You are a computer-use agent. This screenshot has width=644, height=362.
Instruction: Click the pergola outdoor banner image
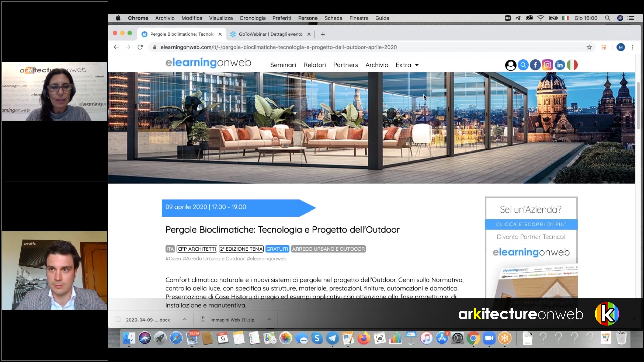point(371,128)
